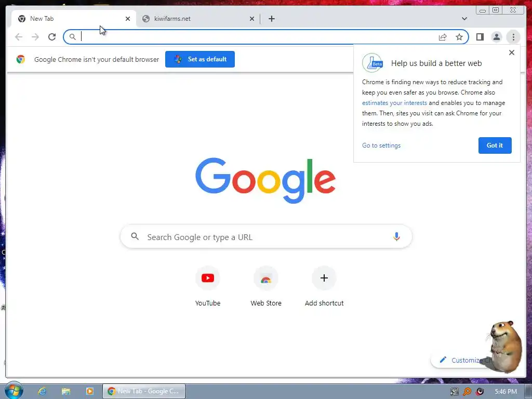This screenshot has height=399, width=532.
Task: Close the kiwifarms.net tab
Action: 252,19
